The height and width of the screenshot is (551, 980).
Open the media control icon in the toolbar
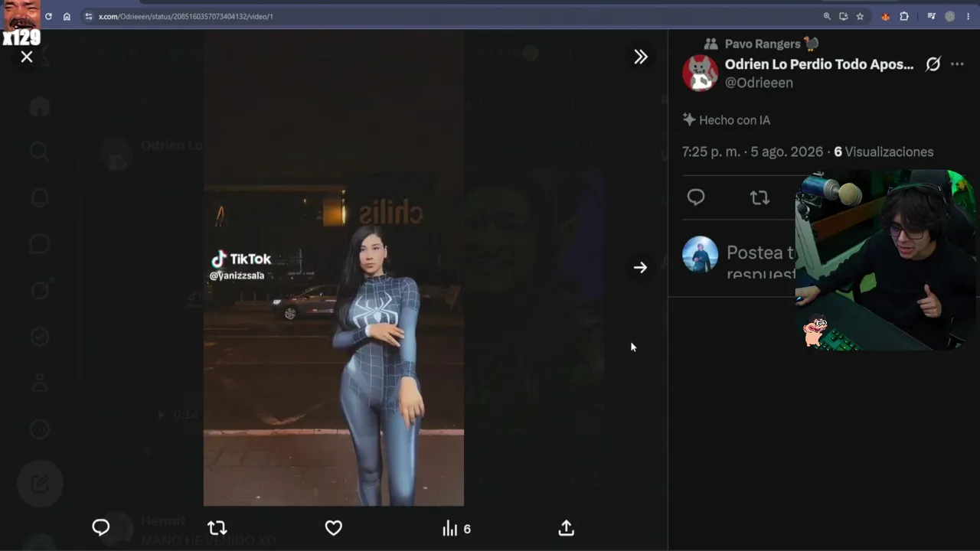(x=931, y=16)
